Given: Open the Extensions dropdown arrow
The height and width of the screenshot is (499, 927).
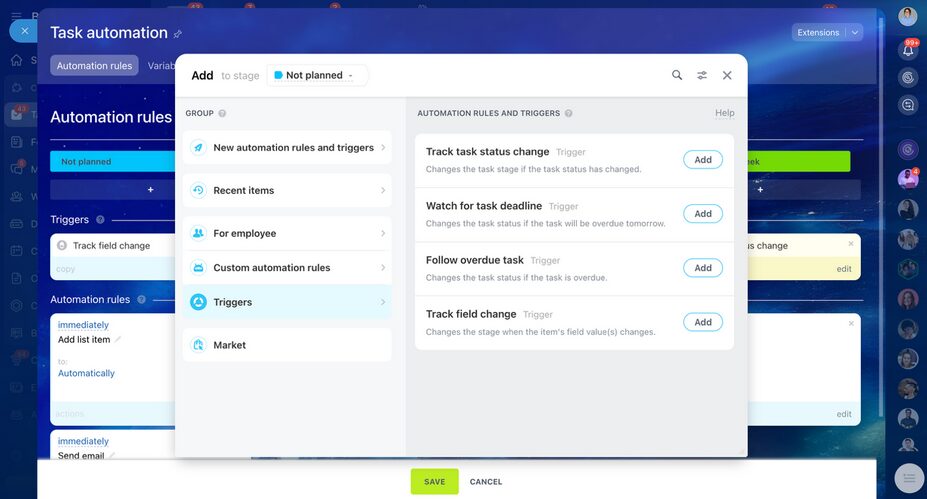Looking at the screenshot, I should 854,32.
